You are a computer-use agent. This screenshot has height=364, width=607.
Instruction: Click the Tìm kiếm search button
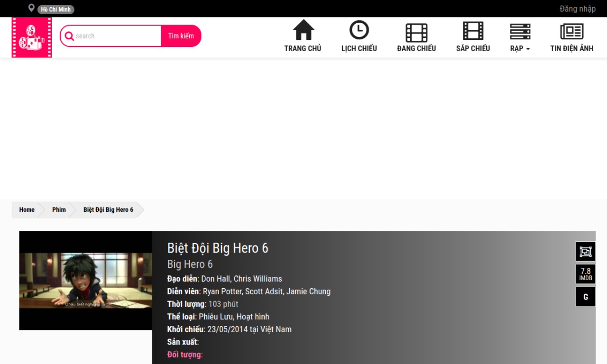click(x=181, y=36)
